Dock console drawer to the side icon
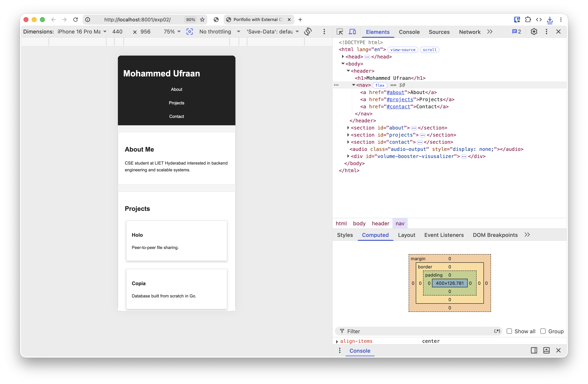 click(534, 350)
